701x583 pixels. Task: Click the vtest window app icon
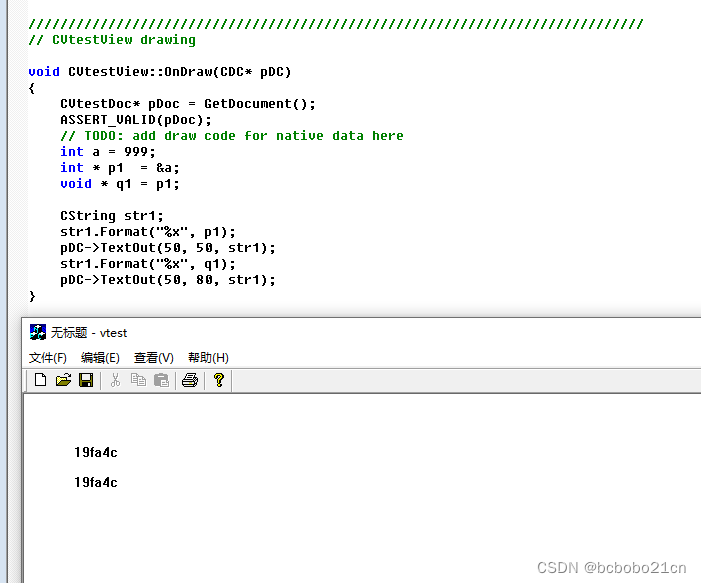(38, 332)
